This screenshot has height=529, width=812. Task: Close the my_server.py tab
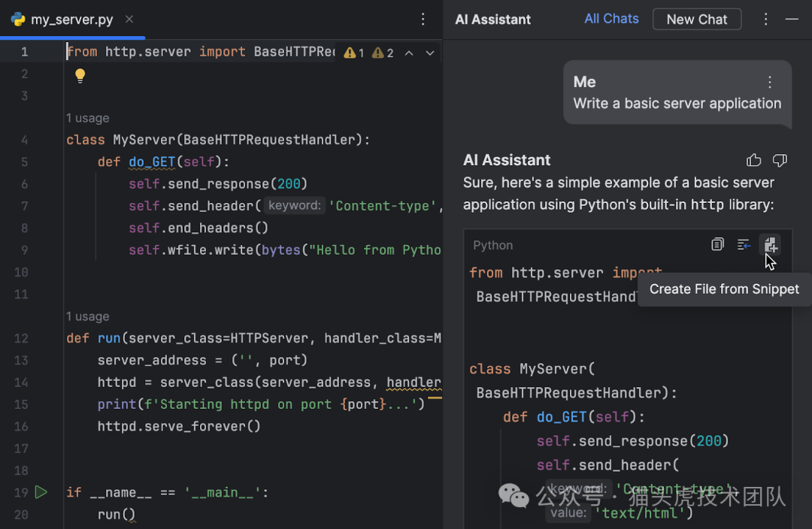click(x=129, y=20)
